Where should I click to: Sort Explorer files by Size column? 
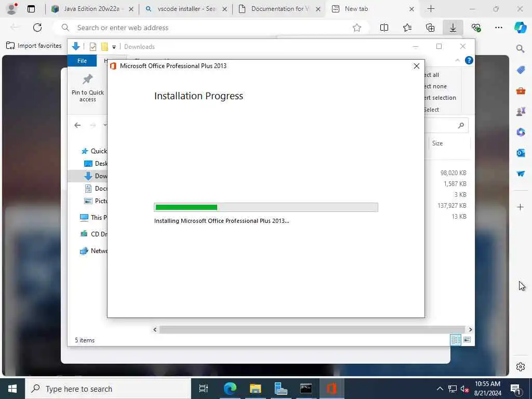coord(437,143)
